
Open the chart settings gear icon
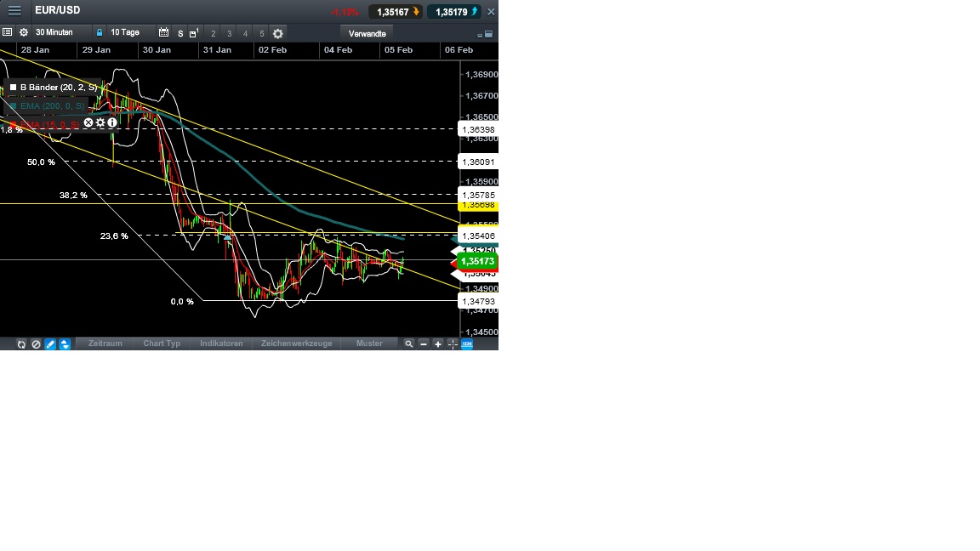click(24, 32)
